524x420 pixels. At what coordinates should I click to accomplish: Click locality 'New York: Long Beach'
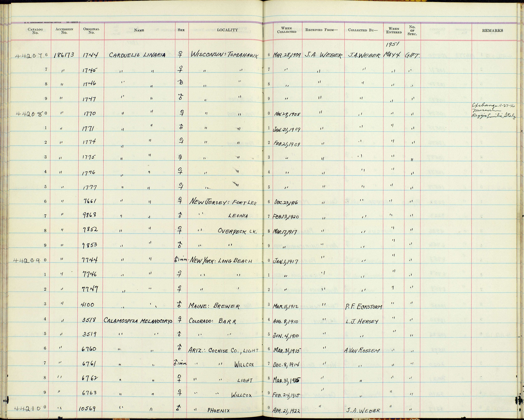click(221, 261)
